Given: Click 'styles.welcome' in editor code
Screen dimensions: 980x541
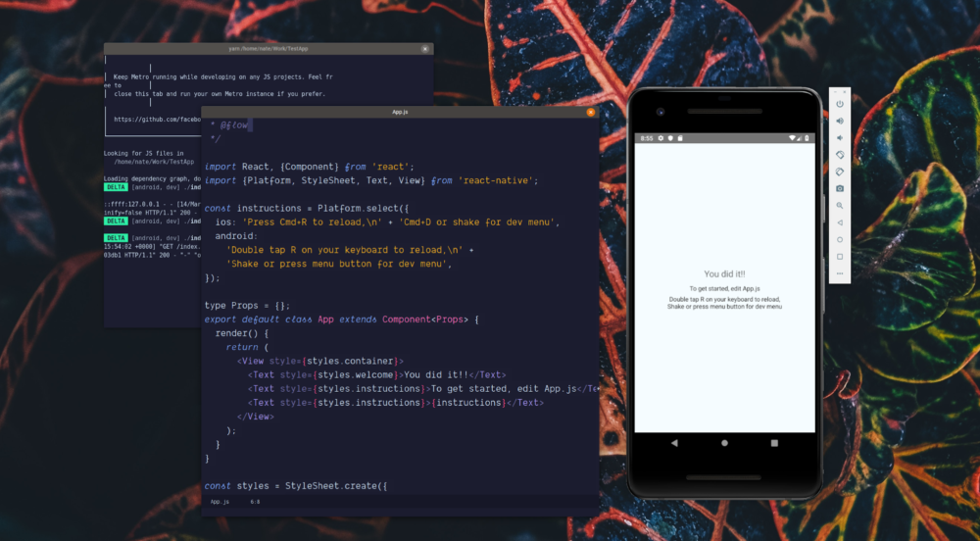Looking at the screenshot, I should tap(355, 374).
